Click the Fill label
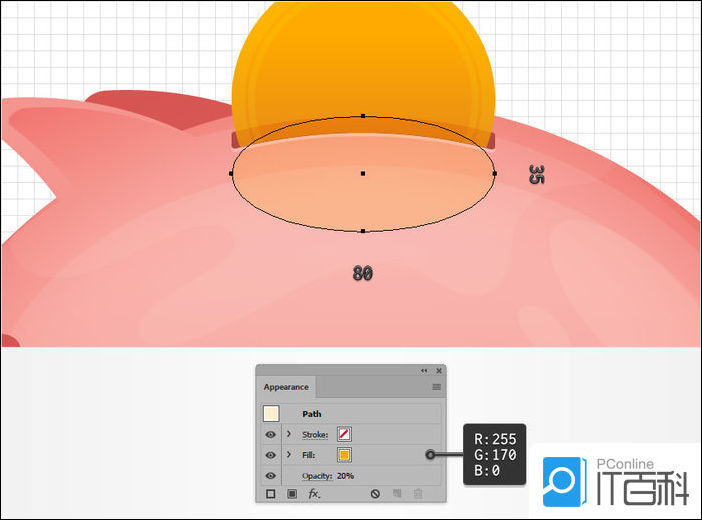The height and width of the screenshot is (520, 702). (x=308, y=455)
